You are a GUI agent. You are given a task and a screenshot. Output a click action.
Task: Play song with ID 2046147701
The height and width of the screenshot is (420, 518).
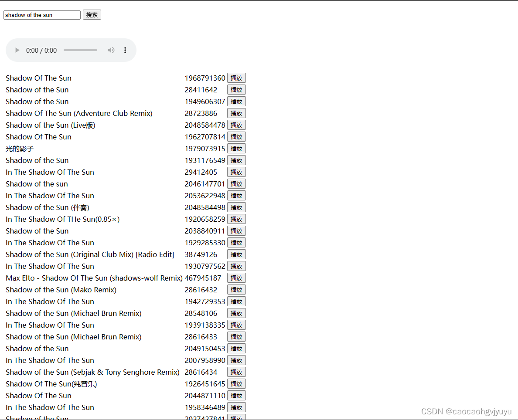[x=236, y=184]
